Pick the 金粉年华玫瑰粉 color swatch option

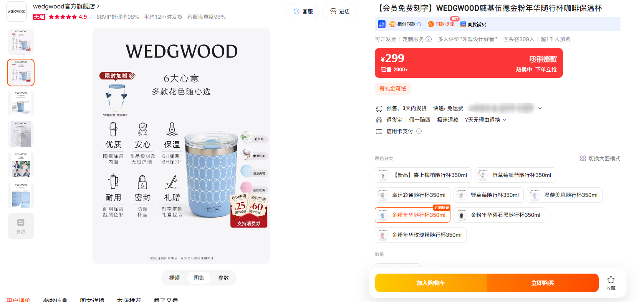tap(421, 235)
